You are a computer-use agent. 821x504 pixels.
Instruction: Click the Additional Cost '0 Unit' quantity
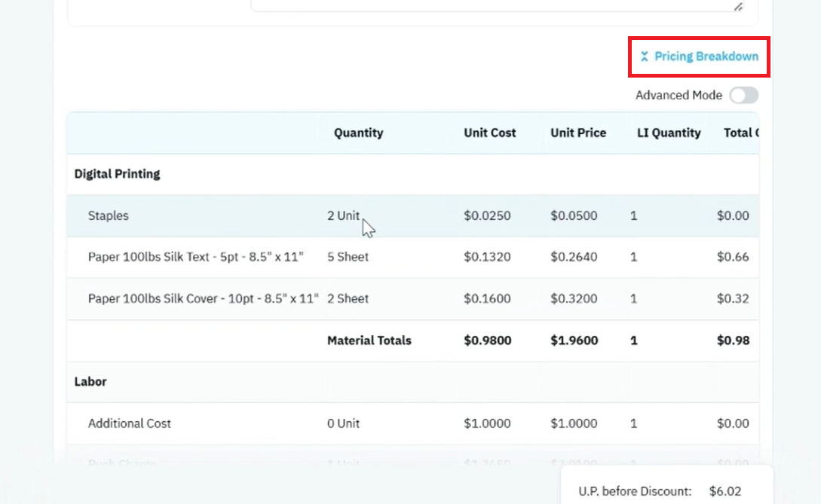344,423
